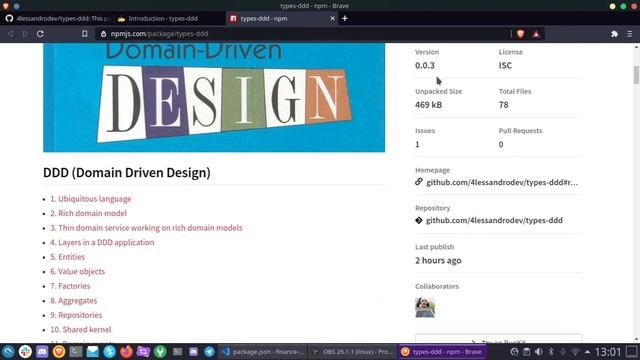
Task: Open Brave Rewards triangle icon
Action: (x=536, y=34)
